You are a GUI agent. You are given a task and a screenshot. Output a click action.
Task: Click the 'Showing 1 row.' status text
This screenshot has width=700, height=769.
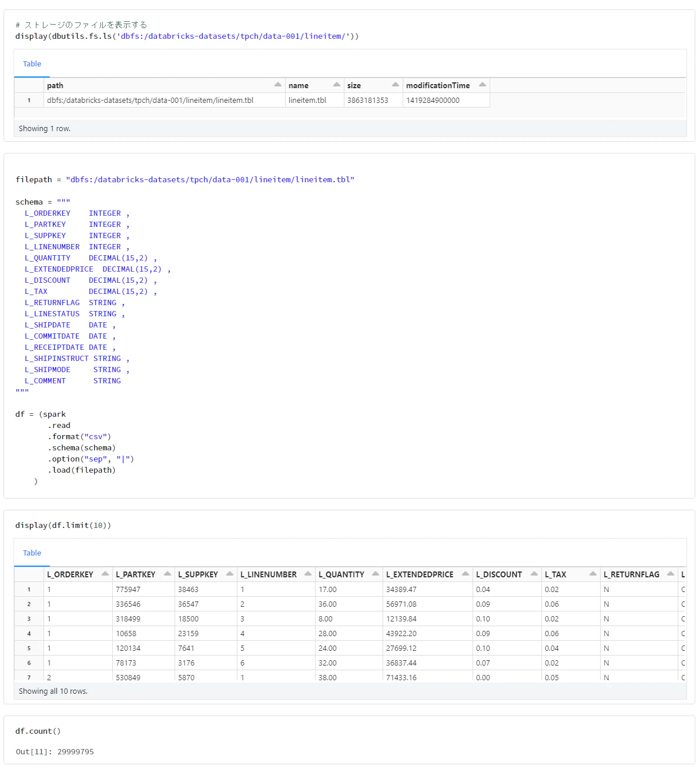pos(45,129)
